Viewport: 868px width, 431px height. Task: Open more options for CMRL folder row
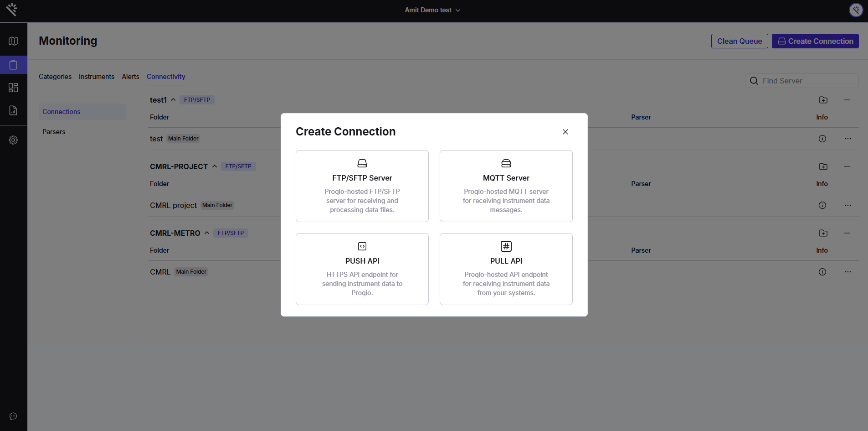848,272
